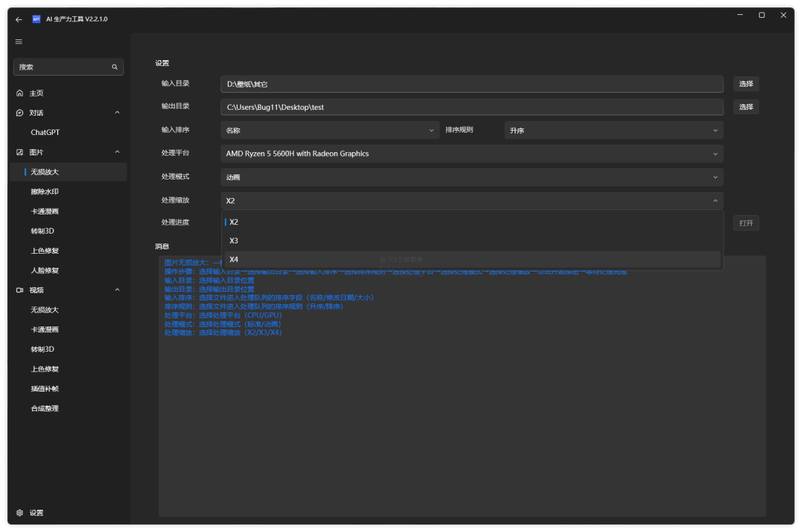Click the 对话 chat icon
The width and height of the screenshot is (802, 532).
(x=19, y=113)
